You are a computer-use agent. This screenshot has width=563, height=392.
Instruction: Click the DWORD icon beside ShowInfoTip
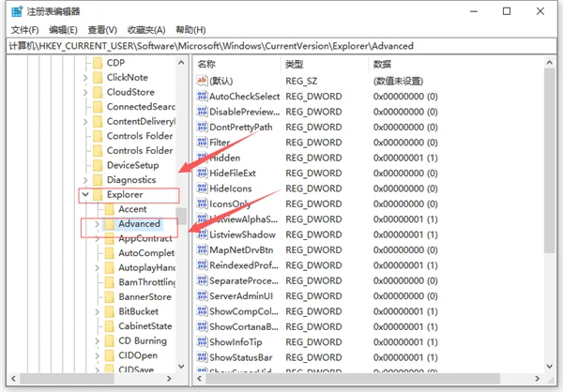[x=201, y=341]
